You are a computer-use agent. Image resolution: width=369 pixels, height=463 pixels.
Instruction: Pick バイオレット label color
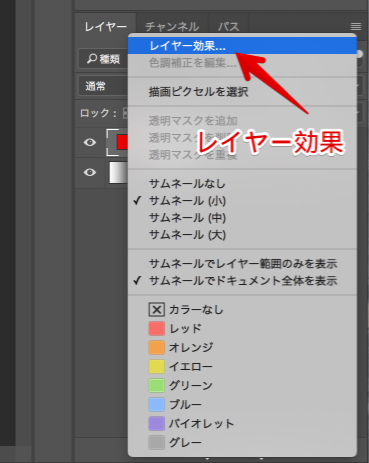click(242, 424)
